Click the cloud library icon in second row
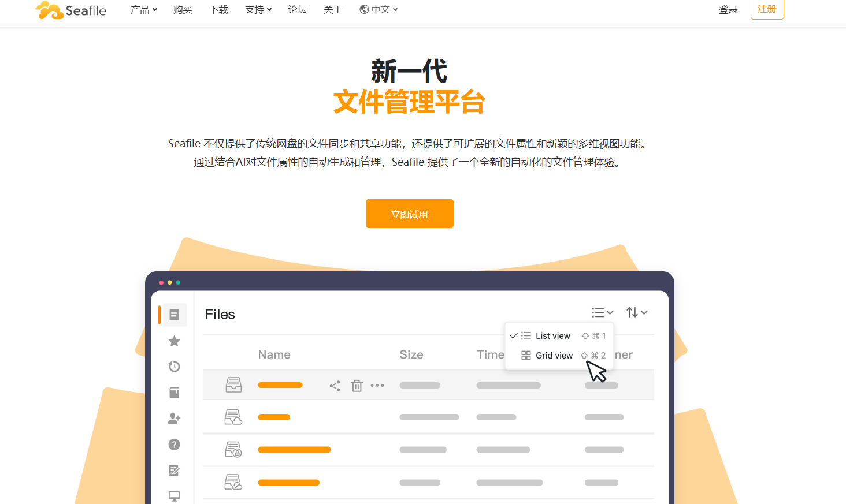846x504 pixels. [x=233, y=417]
